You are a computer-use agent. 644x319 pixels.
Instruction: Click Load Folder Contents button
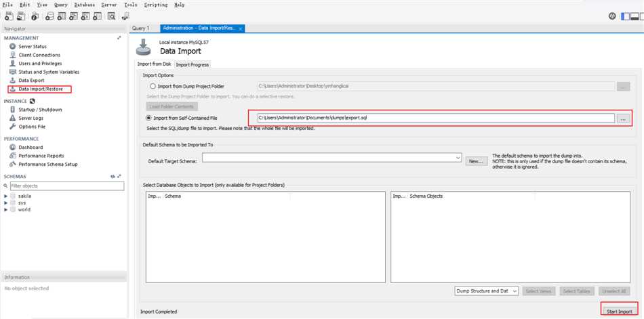click(172, 106)
